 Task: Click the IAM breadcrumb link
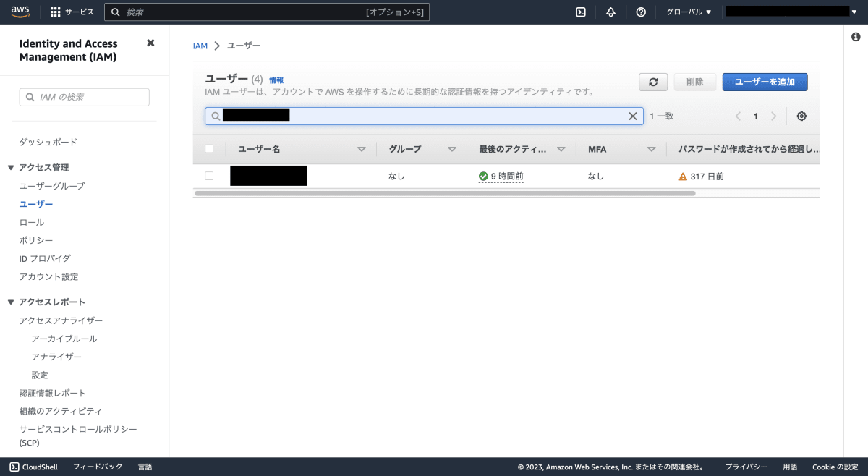[200, 46]
